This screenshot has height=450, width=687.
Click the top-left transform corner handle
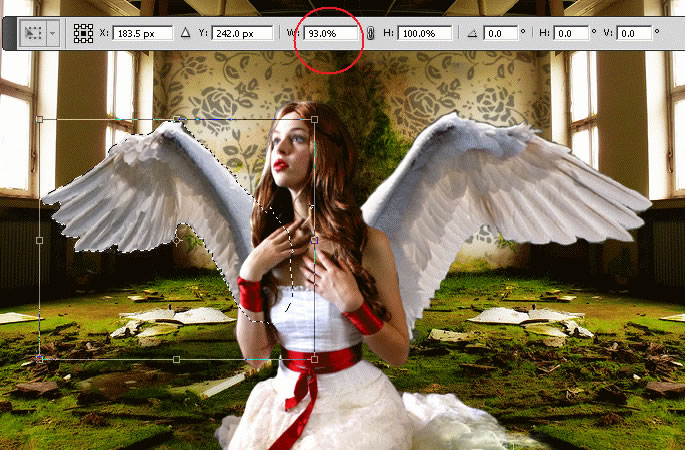point(39,119)
